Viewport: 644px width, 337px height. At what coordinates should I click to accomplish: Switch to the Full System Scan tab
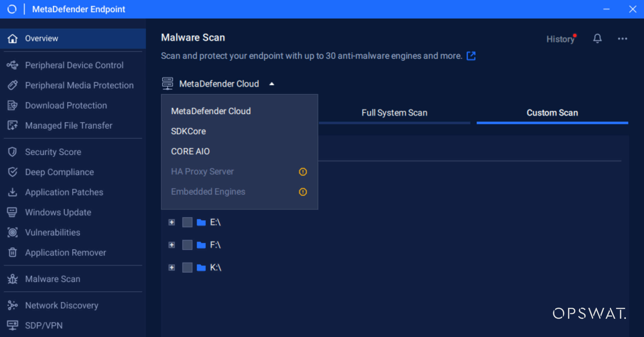394,113
